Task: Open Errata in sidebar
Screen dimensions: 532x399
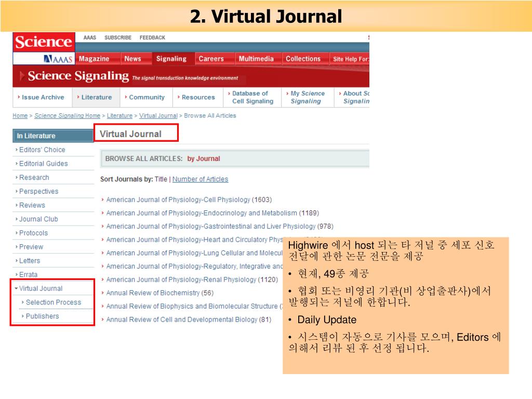Action: [x=28, y=274]
